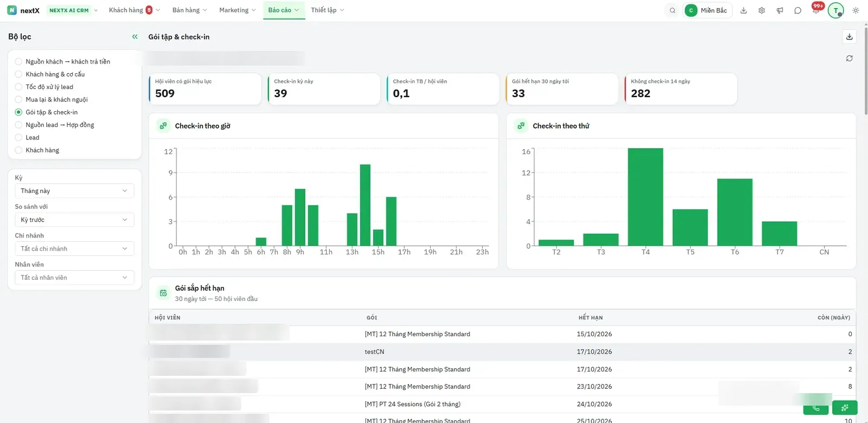Open the Marketing menu
Viewport: 868px width, 423px height.
(238, 10)
